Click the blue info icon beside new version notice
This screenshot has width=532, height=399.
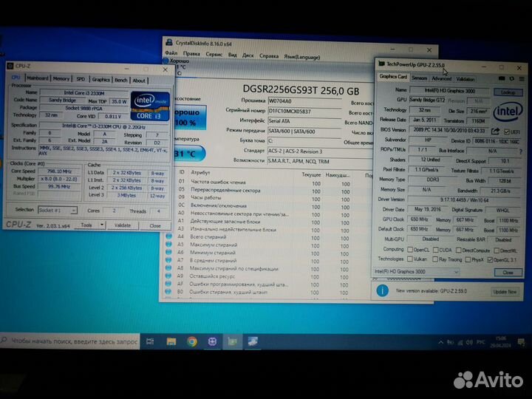pyautogui.click(x=383, y=290)
